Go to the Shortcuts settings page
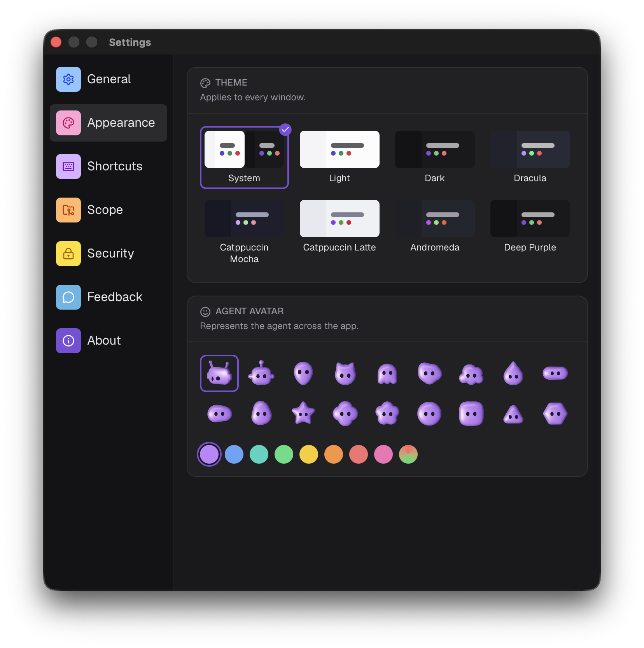This screenshot has height=648, width=644. point(108,166)
